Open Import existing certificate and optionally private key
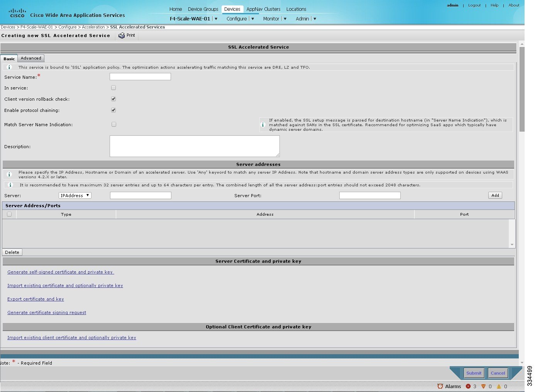Viewport: 535px width, 392px height. click(65, 286)
